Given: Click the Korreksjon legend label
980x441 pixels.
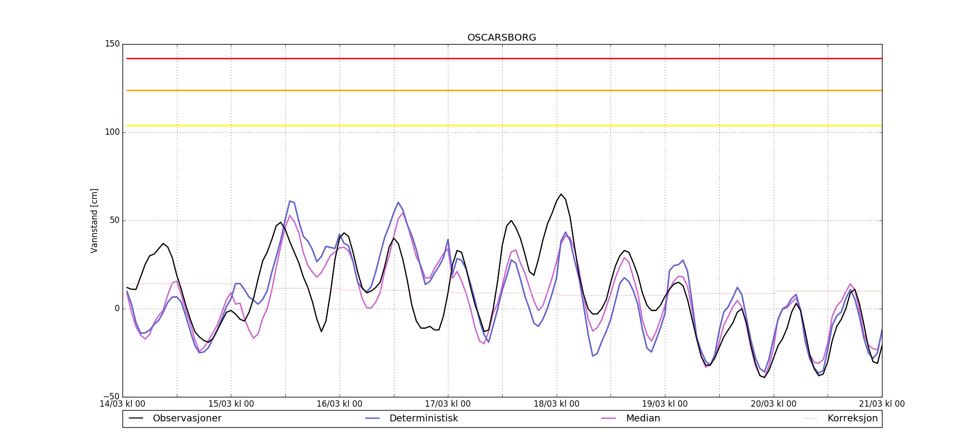Looking at the screenshot, I should point(852,418).
